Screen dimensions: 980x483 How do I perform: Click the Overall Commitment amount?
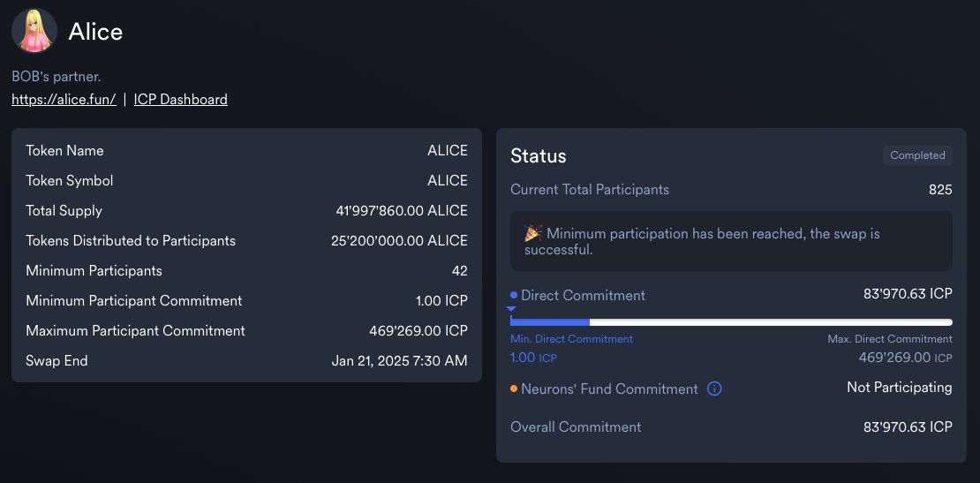pos(908,426)
